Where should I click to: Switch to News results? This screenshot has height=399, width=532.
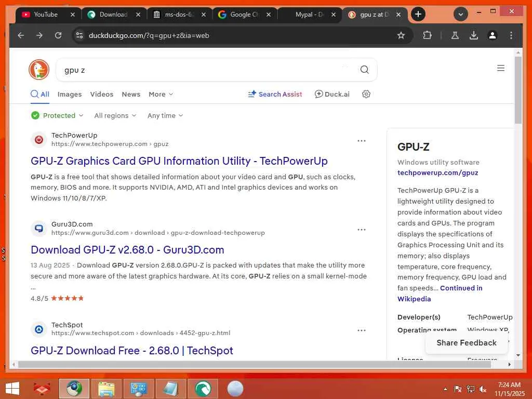[131, 95]
